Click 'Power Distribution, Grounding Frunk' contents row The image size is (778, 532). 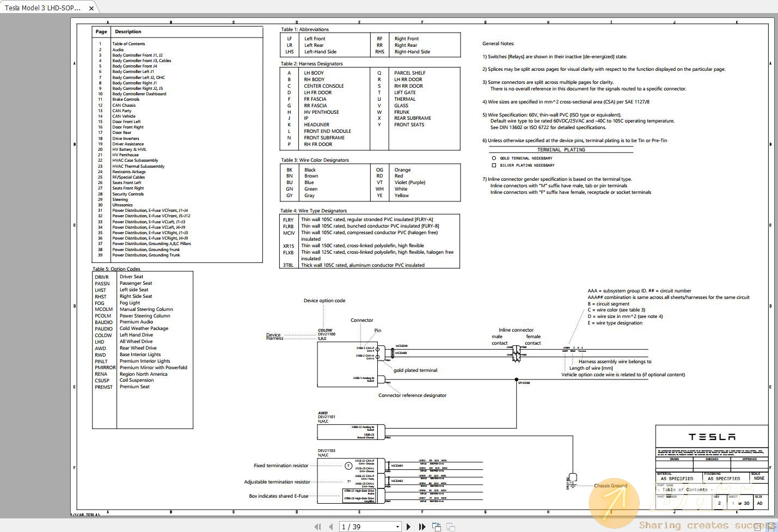pyautogui.click(x=146, y=249)
